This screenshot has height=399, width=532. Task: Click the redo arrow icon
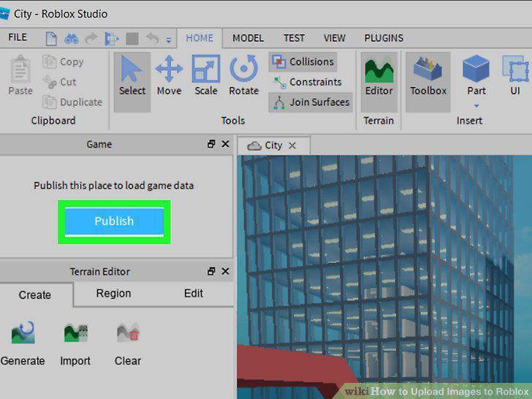[x=91, y=38]
